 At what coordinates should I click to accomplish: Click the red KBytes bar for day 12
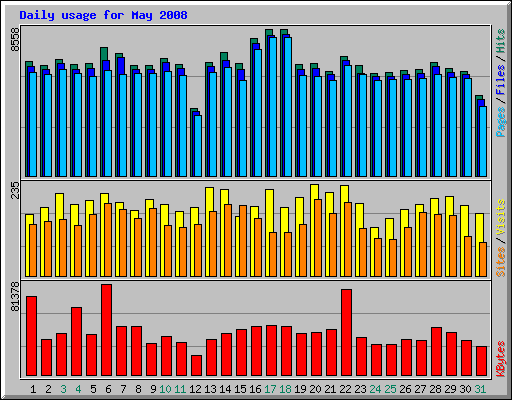[197, 366]
